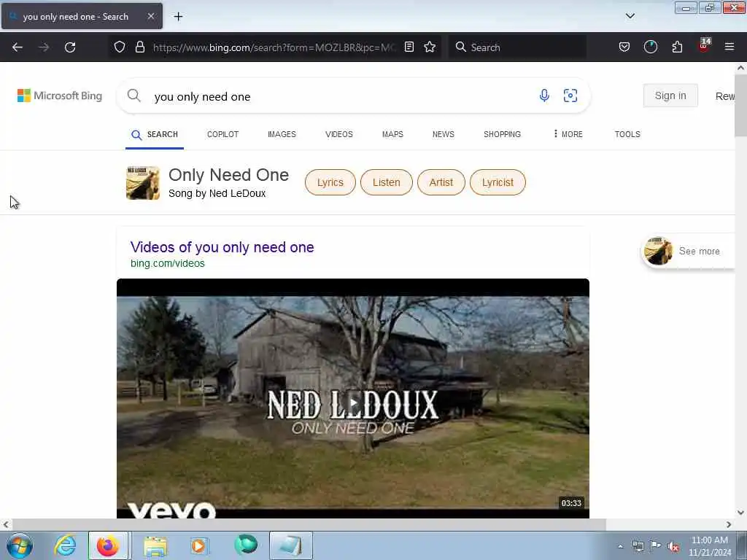Select the SEARCH tab
This screenshot has width=747, height=560.
pos(155,135)
